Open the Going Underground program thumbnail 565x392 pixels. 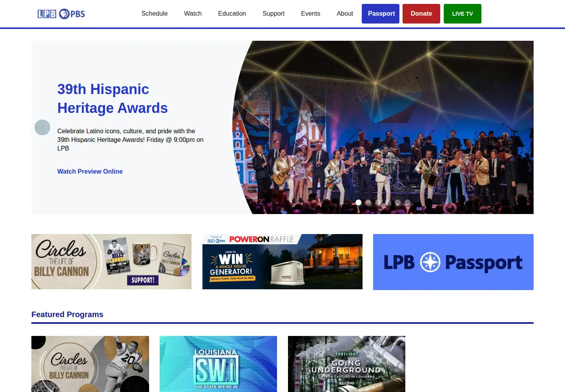(x=346, y=364)
